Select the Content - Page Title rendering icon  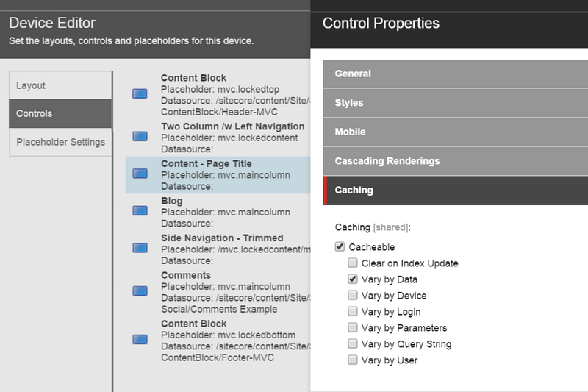(x=140, y=174)
